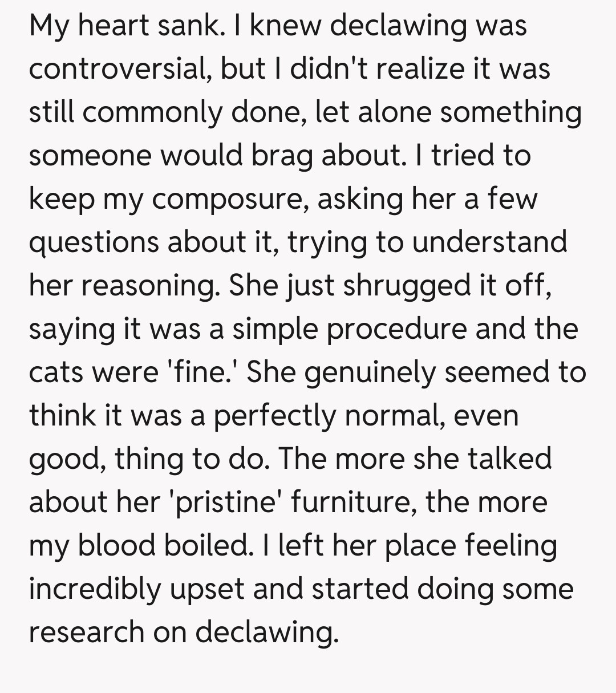Select the word "sank" in first line

[191, 25]
